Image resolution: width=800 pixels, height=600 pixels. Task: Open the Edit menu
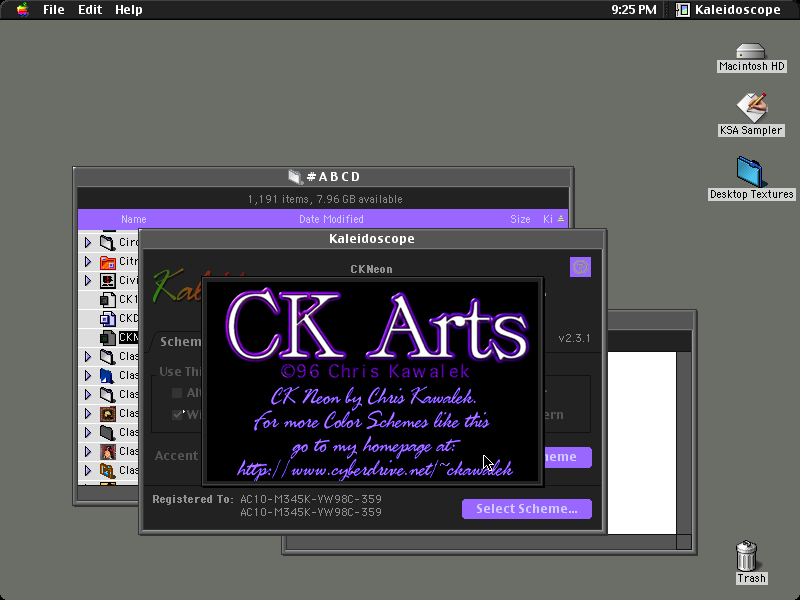click(x=90, y=10)
